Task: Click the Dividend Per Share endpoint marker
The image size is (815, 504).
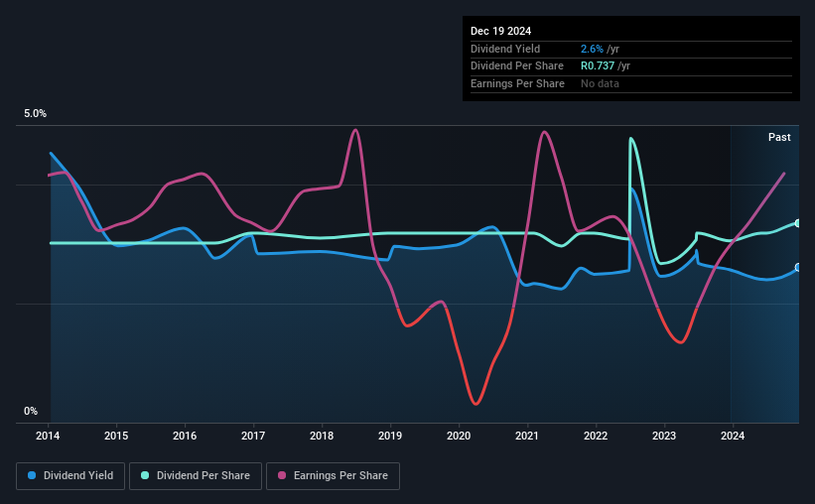Action: tap(798, 223)
